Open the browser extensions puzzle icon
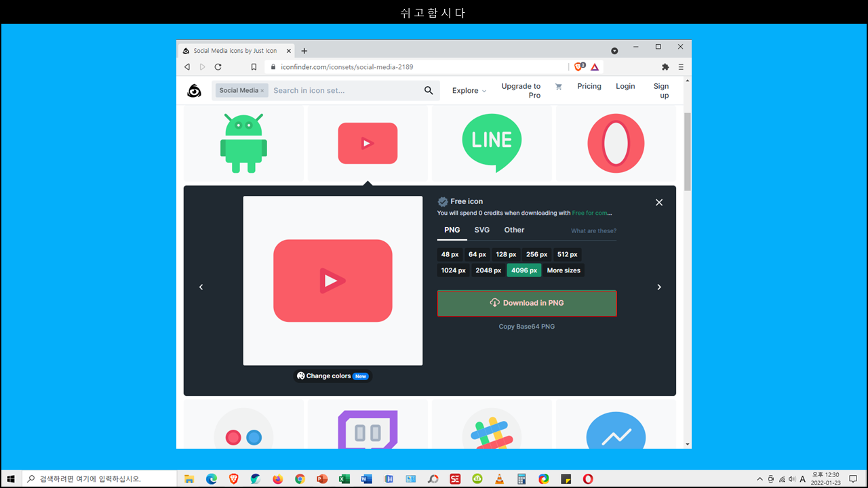The width and height of the screenshot is (868, 488). [x=665, y=67]
